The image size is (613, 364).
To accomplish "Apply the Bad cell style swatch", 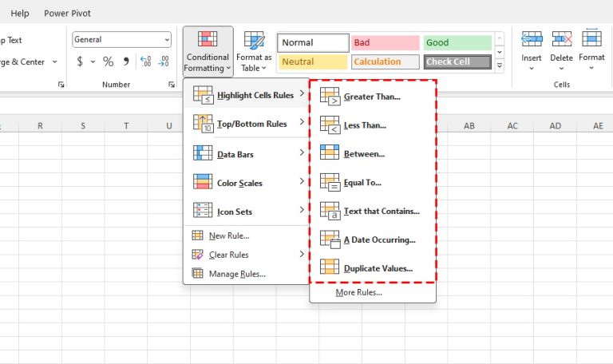I will pyautogui.click(x=385, y=42).
